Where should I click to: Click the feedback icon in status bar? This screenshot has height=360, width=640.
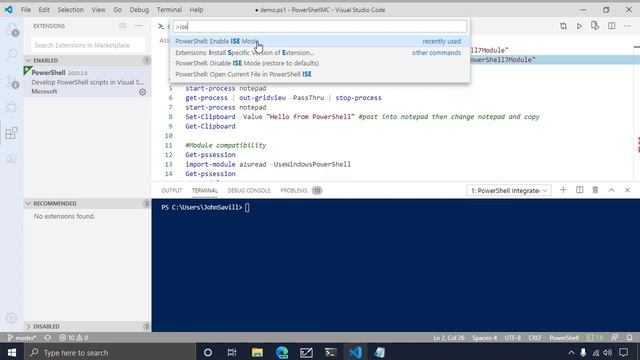pyautogui.click(x=614, y=338)
